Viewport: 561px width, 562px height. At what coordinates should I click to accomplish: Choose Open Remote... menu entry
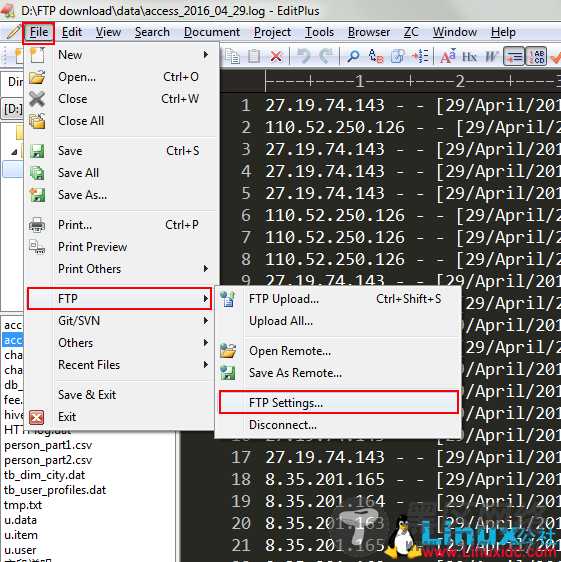click(x=338, y=351)
